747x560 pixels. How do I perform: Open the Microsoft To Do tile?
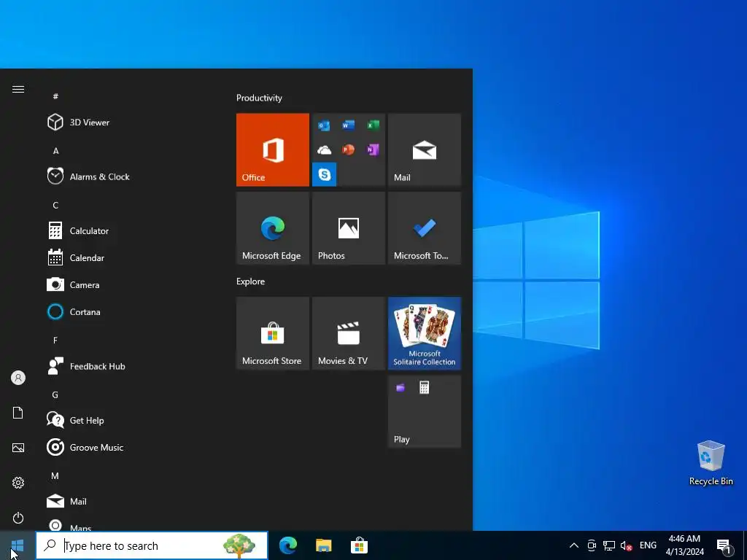pyautogui.click(x=425, y=228)
